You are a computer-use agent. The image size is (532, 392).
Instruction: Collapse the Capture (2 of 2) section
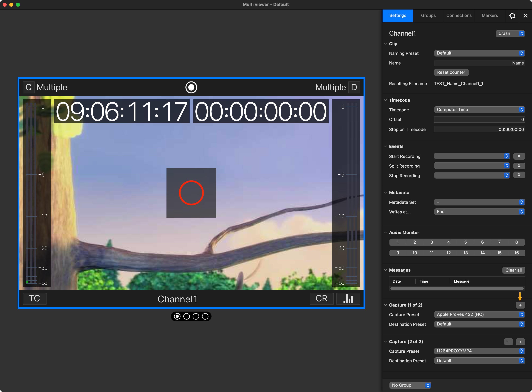(385, 342)
